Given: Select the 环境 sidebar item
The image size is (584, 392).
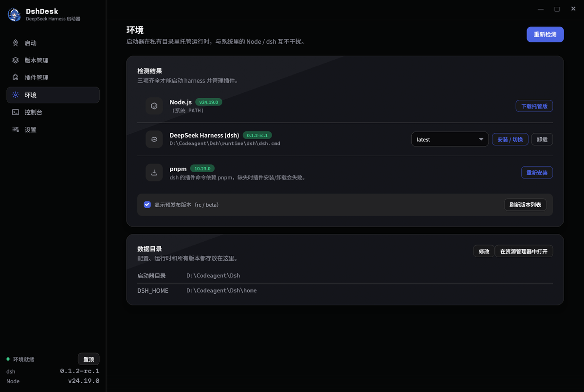Looking at the screenshot, I should point(53,95).
